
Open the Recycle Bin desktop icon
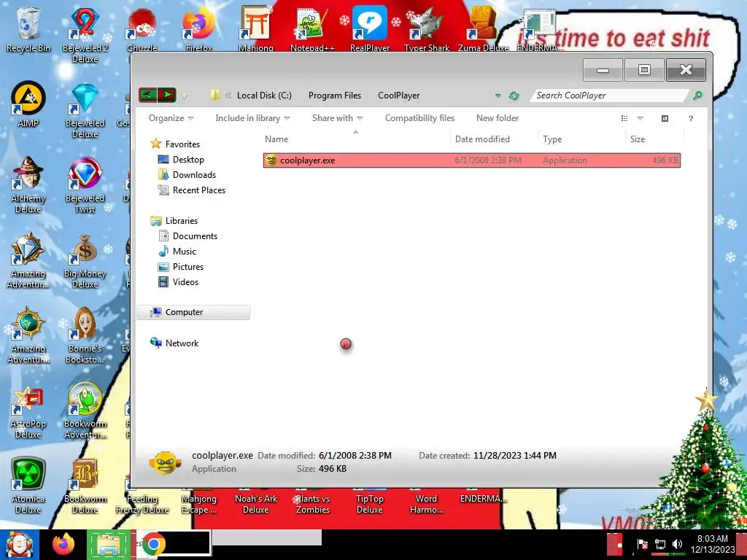pyautogui.click(x=28, y=28)
